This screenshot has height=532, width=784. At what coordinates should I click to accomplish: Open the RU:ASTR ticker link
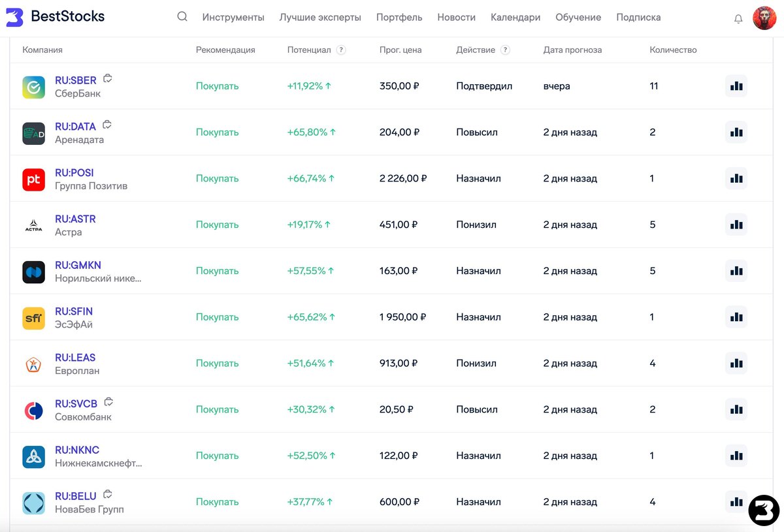(75, 219)
